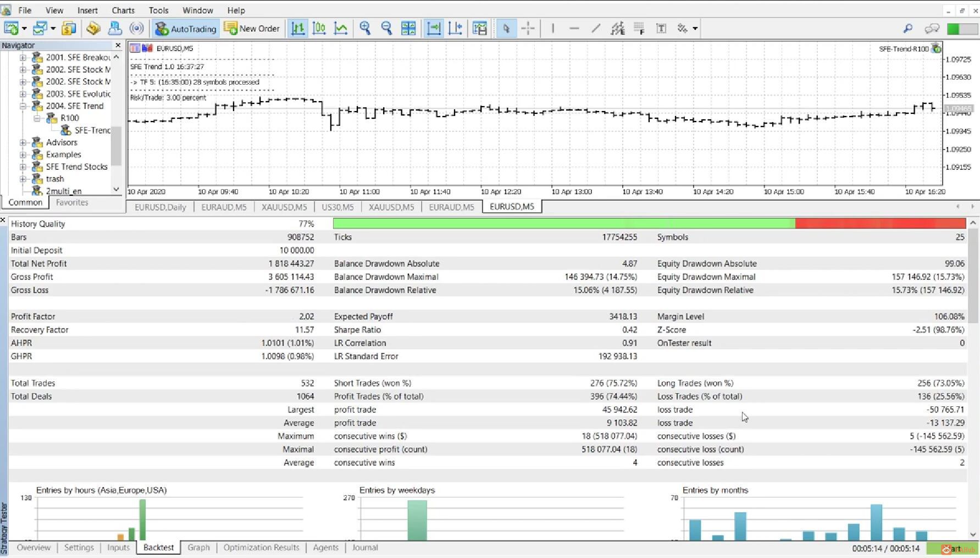Screen dimensions: 980x558
Task: Activate the arrow cursor mode
Action: (x=506, y=29)
